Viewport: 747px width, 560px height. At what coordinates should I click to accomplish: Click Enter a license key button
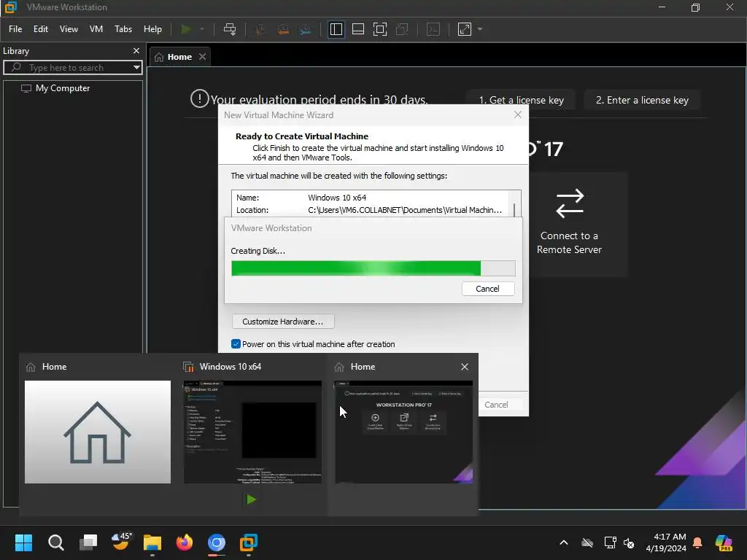click(642, 100)
